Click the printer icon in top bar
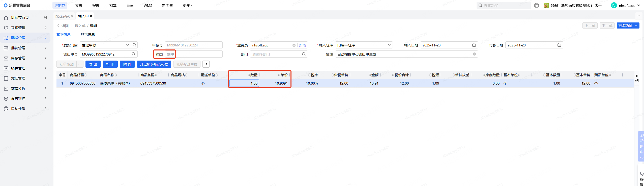The height and width of the screenshot is (186, 644). pyautogui.click(x=537, y=5)
